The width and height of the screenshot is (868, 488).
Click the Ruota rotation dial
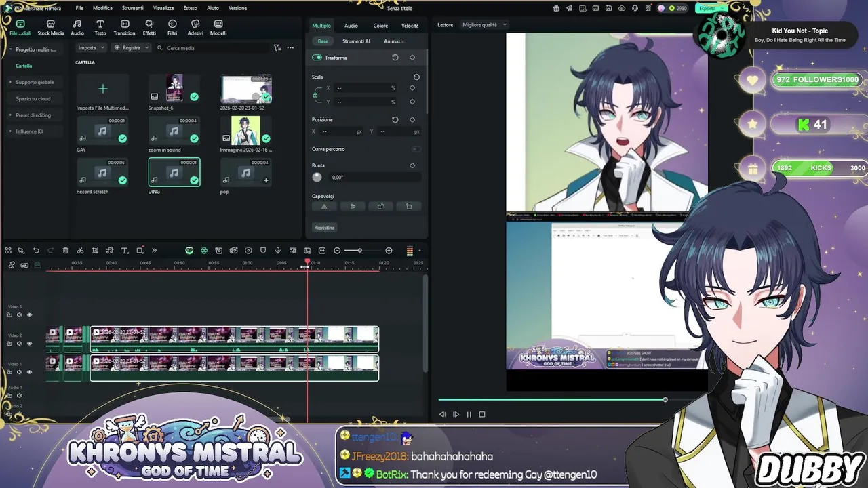click(317, 177)
